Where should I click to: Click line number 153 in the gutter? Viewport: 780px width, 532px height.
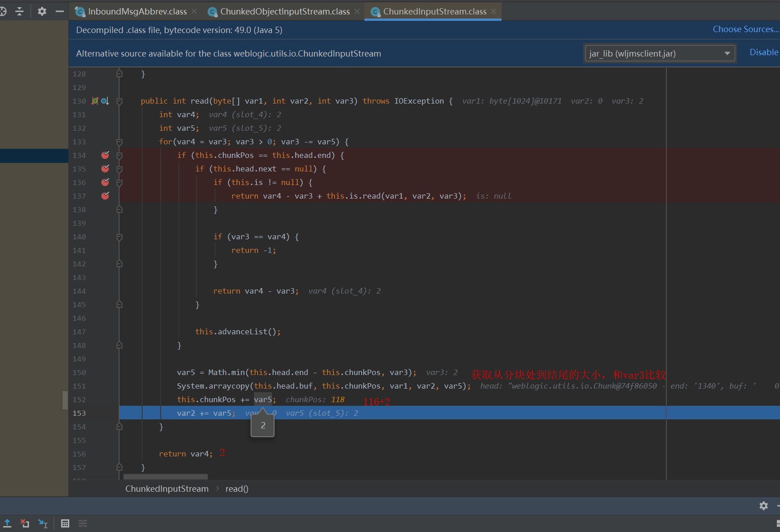(x=79, y=413)
